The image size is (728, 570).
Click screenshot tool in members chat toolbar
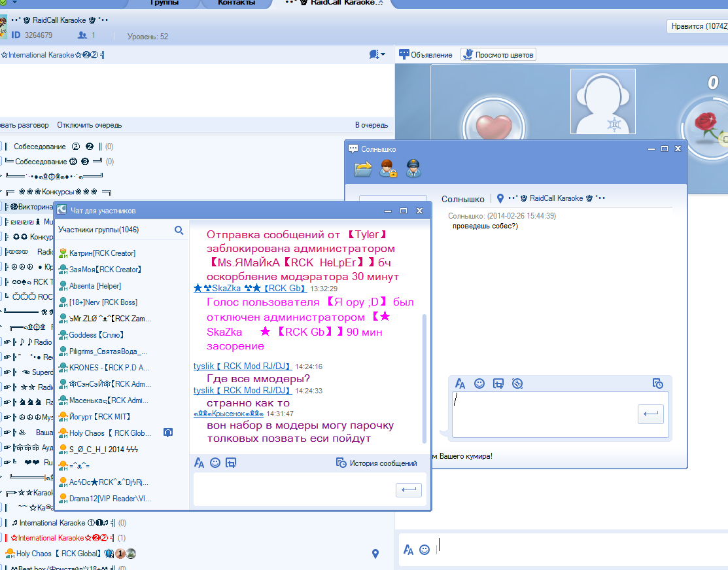click(x=231, y=463)
